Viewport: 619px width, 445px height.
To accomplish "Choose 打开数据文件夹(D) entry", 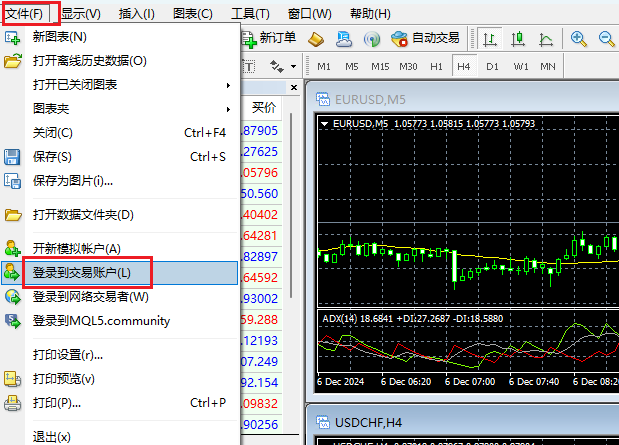I will click(120, 215).
